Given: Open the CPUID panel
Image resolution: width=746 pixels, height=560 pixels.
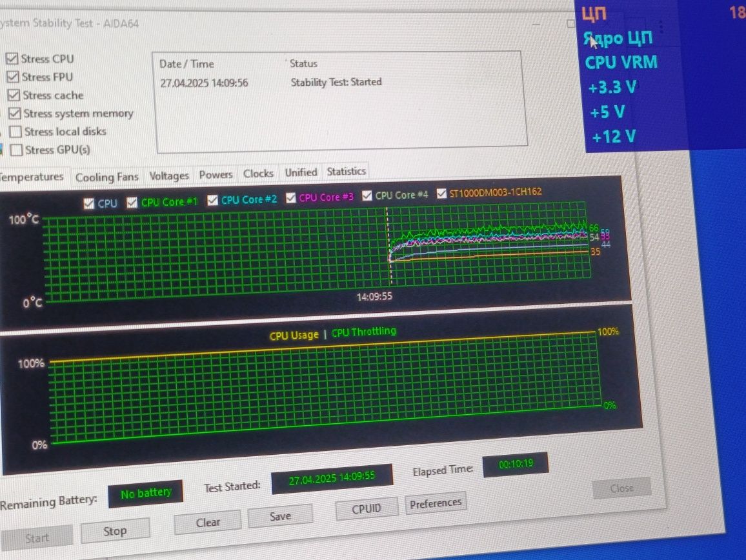Looking at the screenshot, I should tap(367, 508).
